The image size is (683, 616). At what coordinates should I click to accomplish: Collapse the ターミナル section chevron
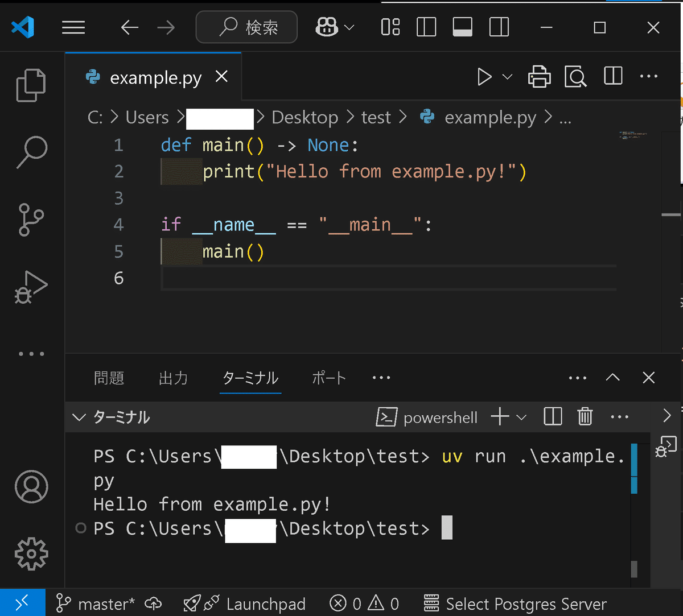(79, 417)
